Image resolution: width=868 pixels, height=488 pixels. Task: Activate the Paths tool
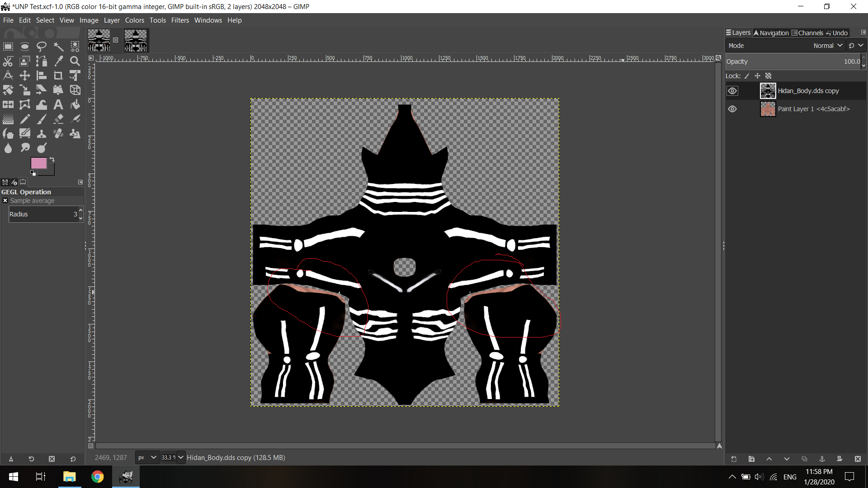[x=42, y=61]
